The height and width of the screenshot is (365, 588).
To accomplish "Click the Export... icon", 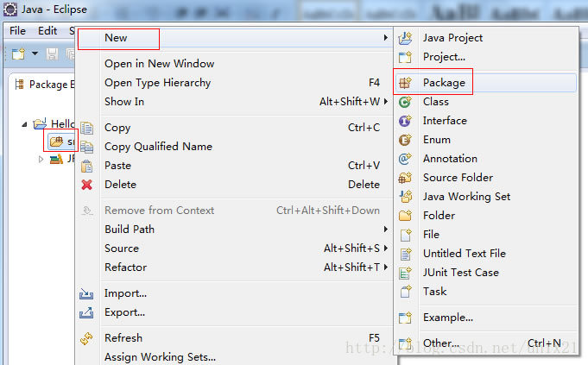I will (86, 312).
